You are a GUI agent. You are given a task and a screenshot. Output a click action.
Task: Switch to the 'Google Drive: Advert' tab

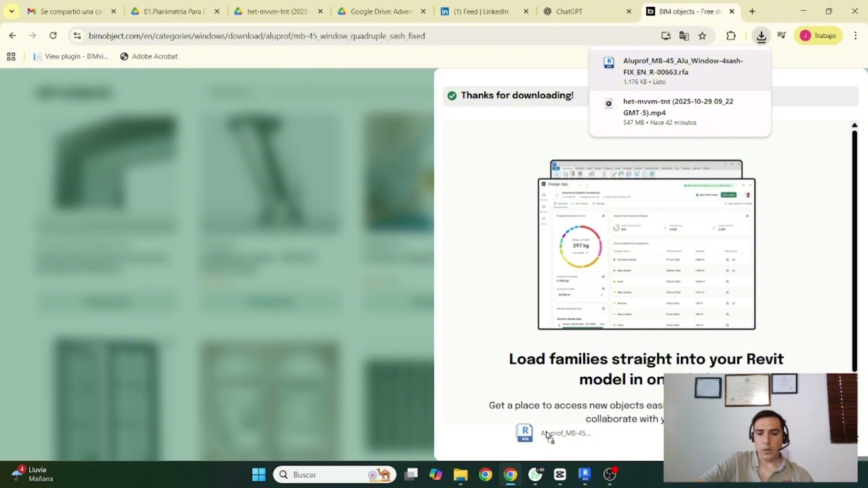pos(381,12)
